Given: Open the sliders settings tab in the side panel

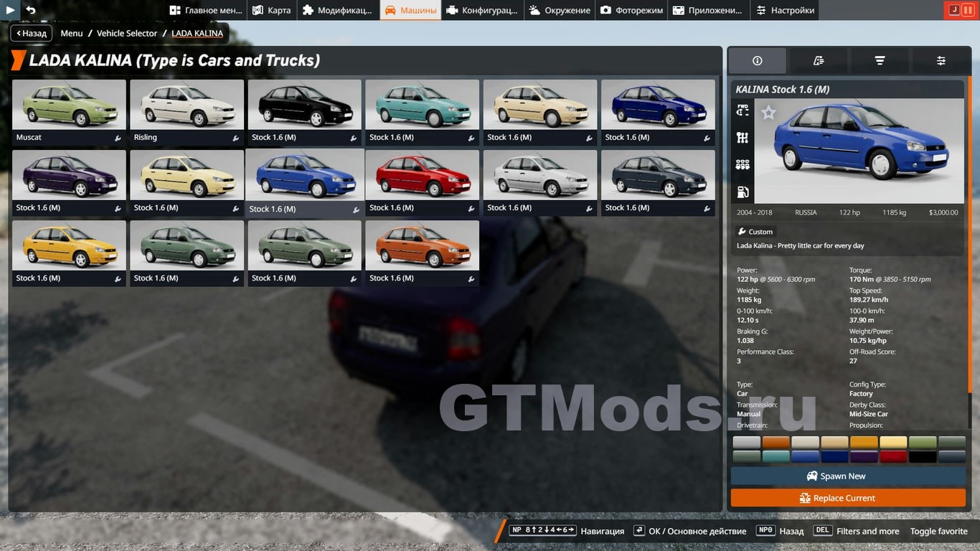Looking at the screenshot, I should click(941, 61).
